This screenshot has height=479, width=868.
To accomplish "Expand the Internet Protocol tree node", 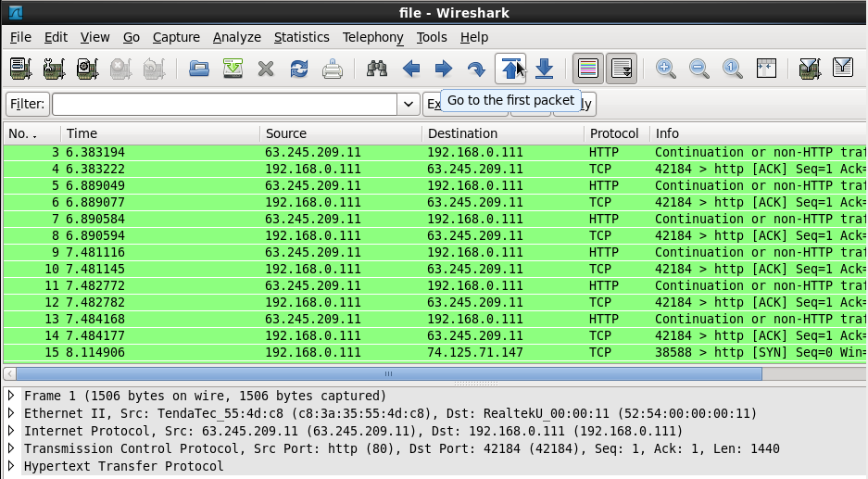I will click(x=10, y=431).
